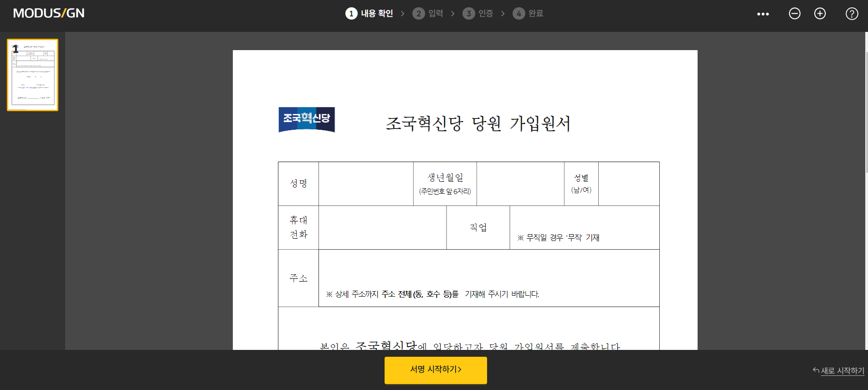Click the (주민번호 앞 6자리) text
868x390 pixels.
pos(445,191)
